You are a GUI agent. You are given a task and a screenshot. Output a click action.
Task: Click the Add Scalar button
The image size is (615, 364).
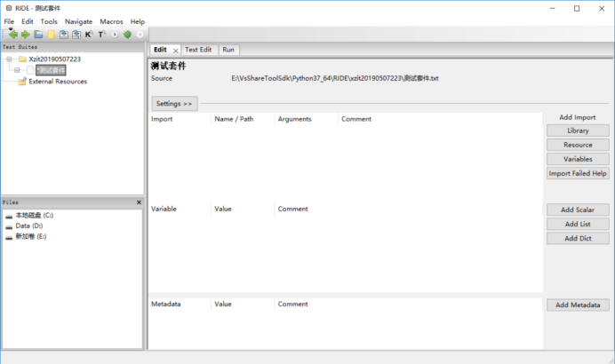pos(578,210)
